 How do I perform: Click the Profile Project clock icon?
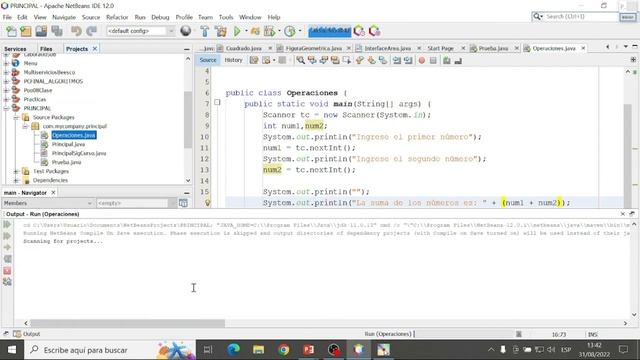[x=289, y=31]
